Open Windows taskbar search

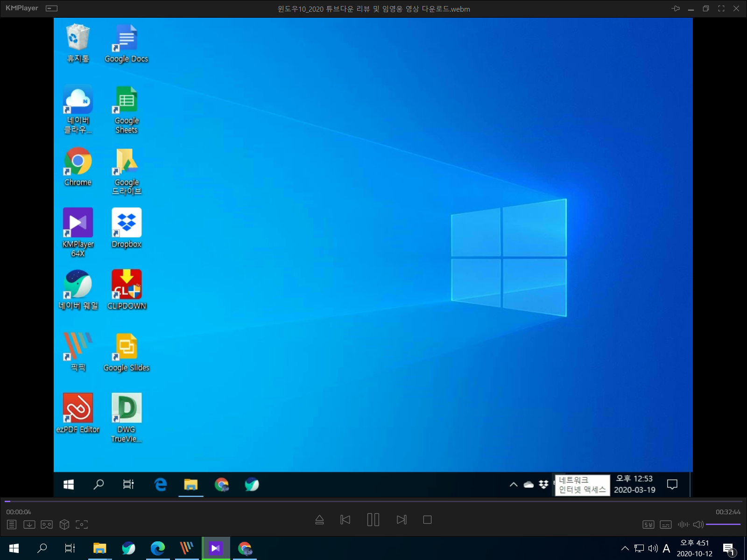click(x=42, y=548)
